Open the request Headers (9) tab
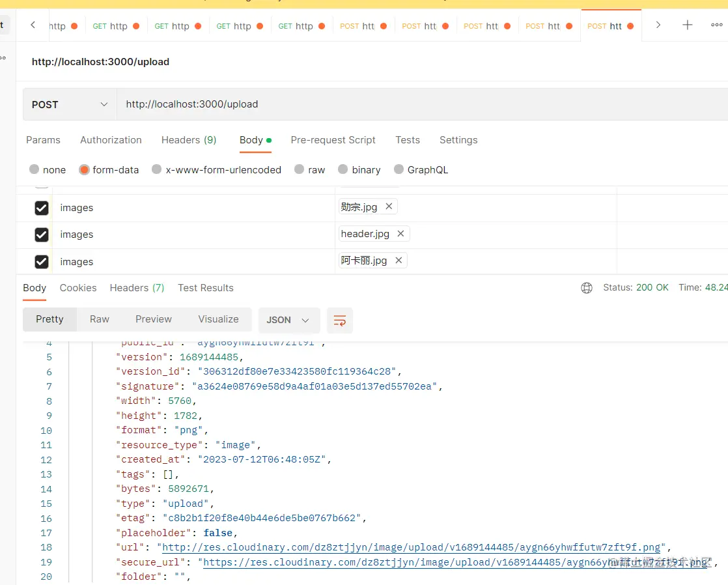The width and height of the screenshot is (728, 585). coord(189,140)
